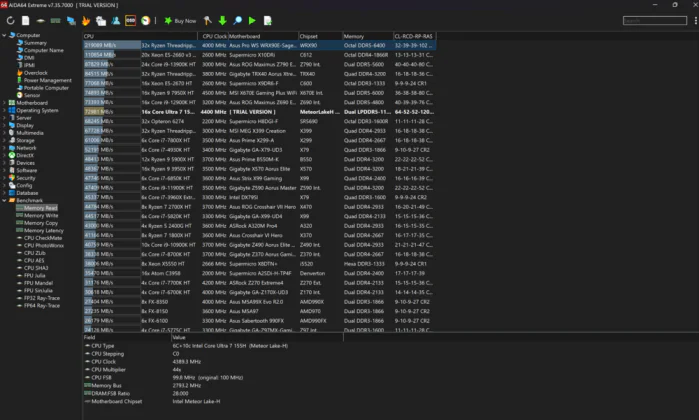
Task: Open the Sensor tree item
Action: (x=32, y=95)
